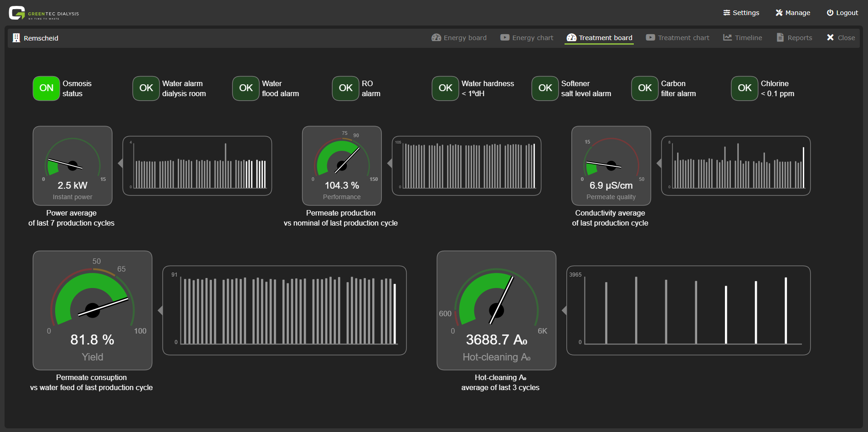The image size is (868, 432).
Task: Switch to the Energy board tab
Action: point(459,38)
